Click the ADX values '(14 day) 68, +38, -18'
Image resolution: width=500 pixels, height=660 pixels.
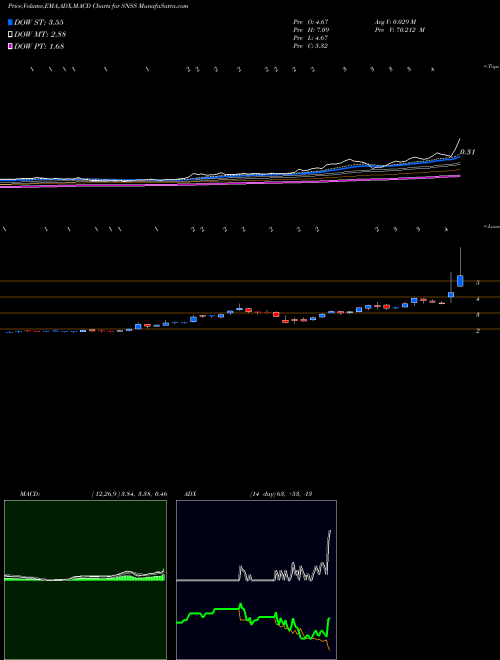(x=281, y=494)
